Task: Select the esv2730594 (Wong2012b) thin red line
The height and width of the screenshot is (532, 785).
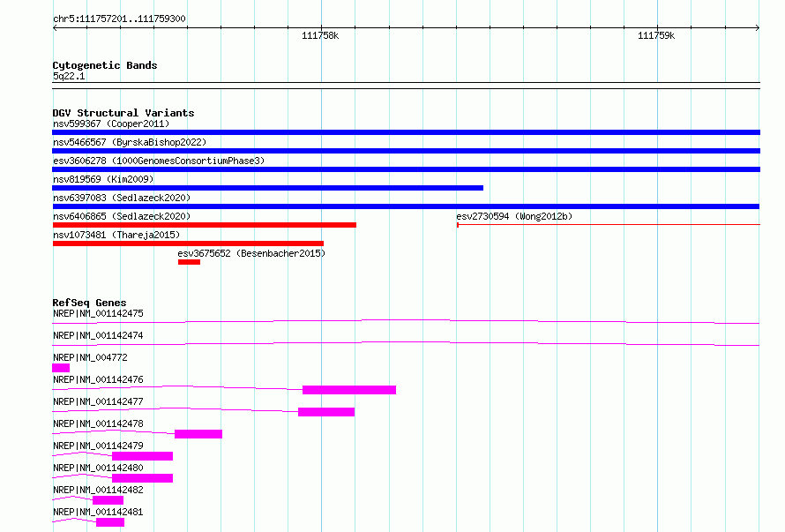Action: pyautogui.click(x=609, y=225)
